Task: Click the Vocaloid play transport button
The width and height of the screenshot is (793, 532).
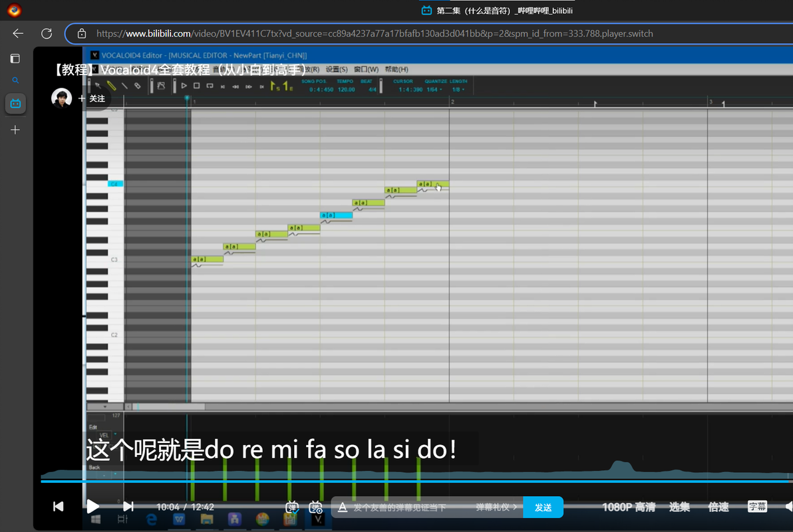Action: (184, 86)
